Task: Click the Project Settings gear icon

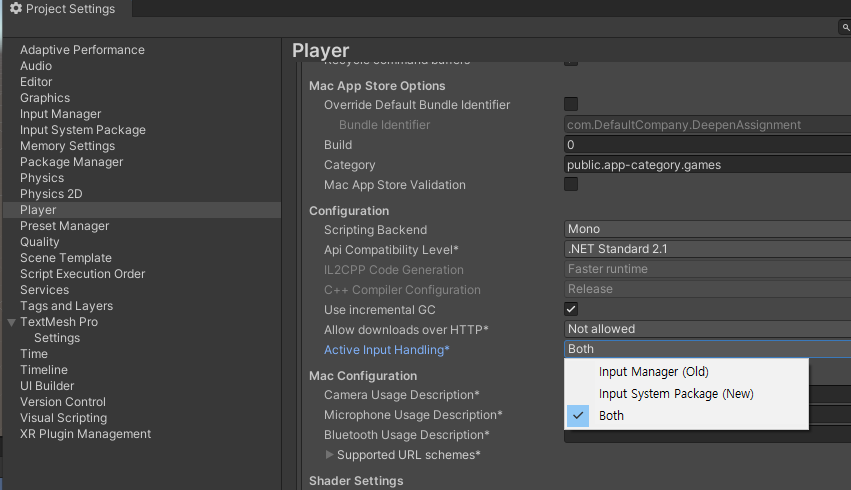Action: [x=16, y=9]
